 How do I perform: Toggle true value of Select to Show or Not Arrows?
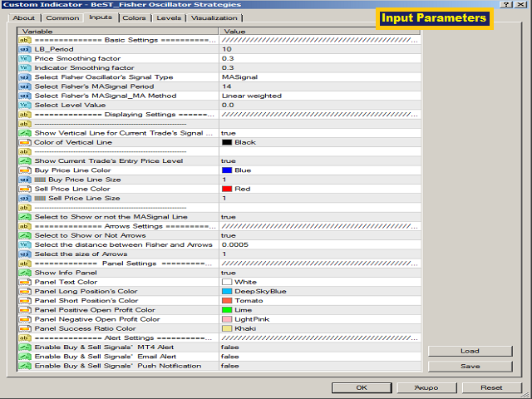(229, 236)
